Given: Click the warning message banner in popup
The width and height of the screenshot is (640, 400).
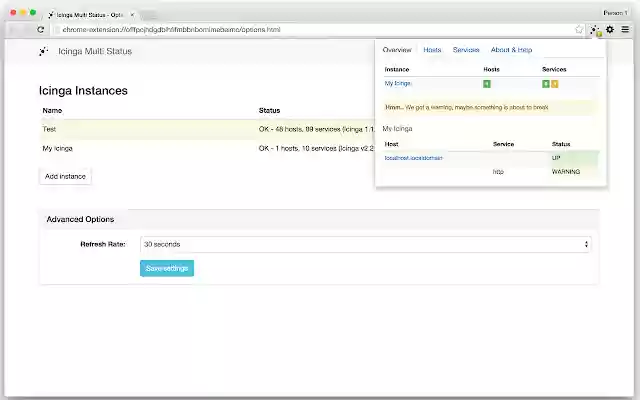Looking at the screenshot, I should point(491,107).
